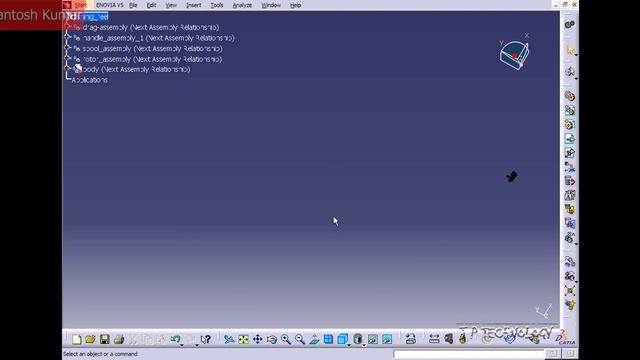Open the Window menu

(x=271, y=5)
